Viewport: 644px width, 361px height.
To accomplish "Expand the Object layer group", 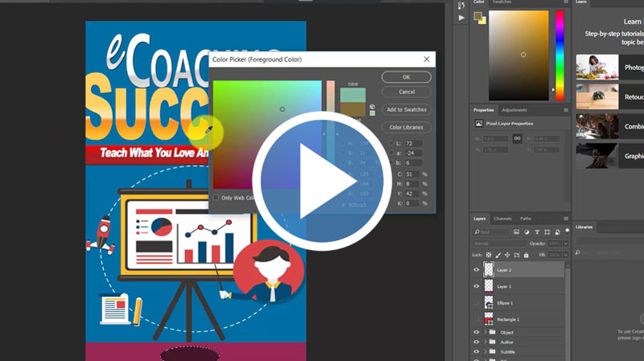I will [485, 332].
